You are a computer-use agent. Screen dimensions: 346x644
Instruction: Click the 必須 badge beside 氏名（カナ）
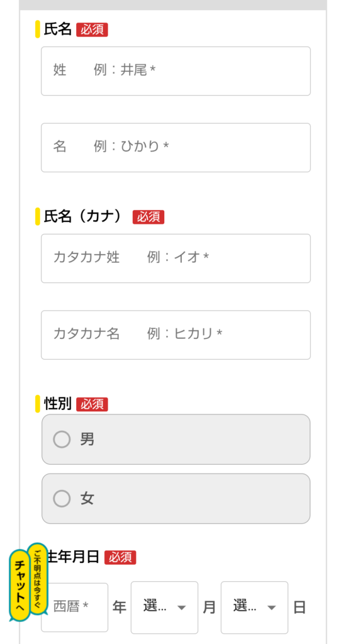point(148,217)
